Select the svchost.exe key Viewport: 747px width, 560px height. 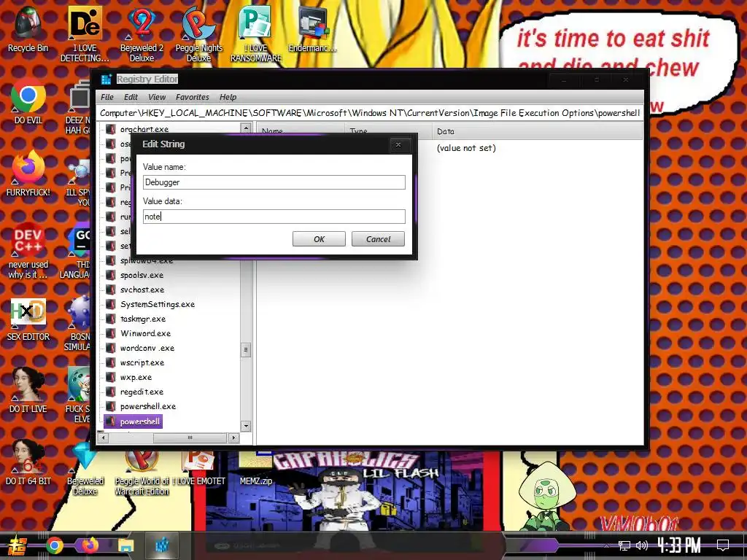(142, 289)
